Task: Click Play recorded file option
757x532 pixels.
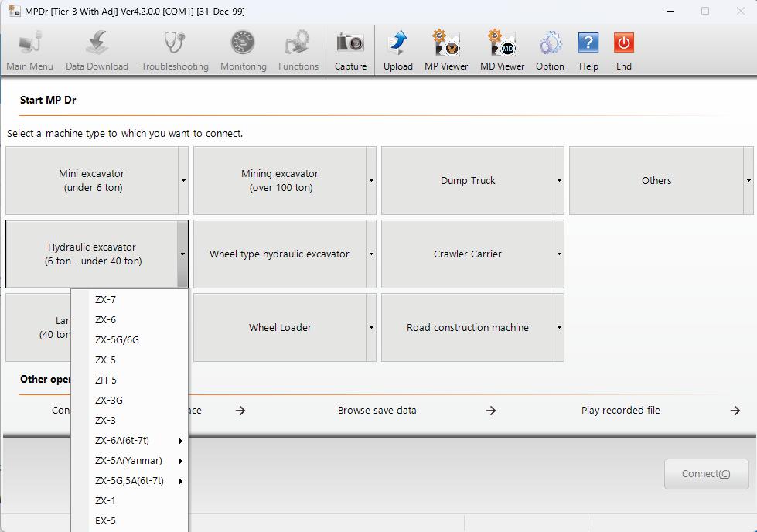Action: 621,411
